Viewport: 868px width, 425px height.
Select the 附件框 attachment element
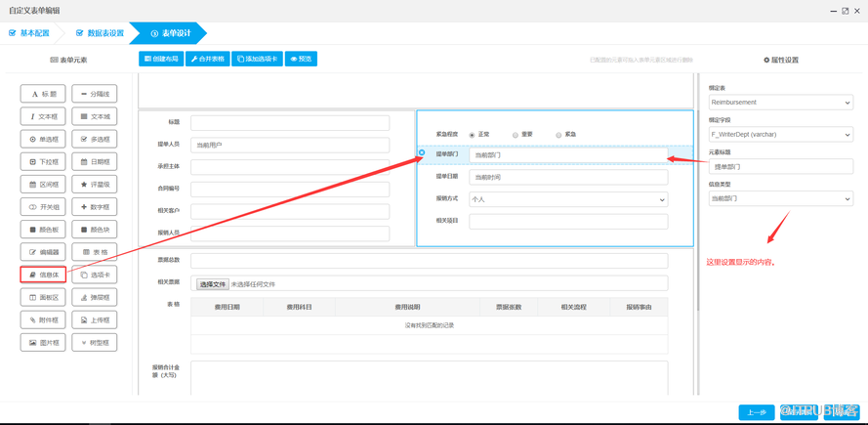(43, 319)
